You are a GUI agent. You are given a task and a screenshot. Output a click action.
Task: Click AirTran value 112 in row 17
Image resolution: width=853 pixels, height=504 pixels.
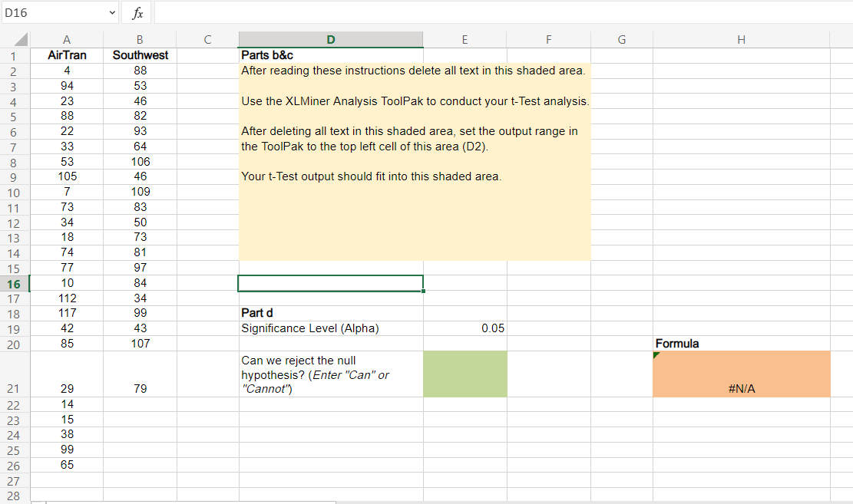coord(67,298)
